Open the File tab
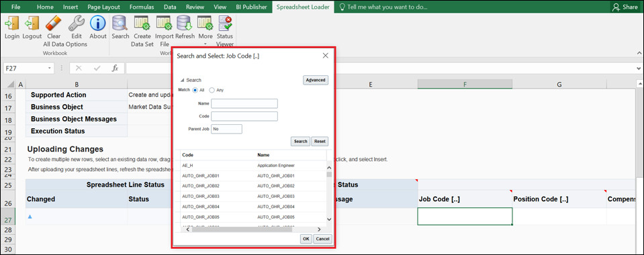644x255 pixels. pos(15,7)
